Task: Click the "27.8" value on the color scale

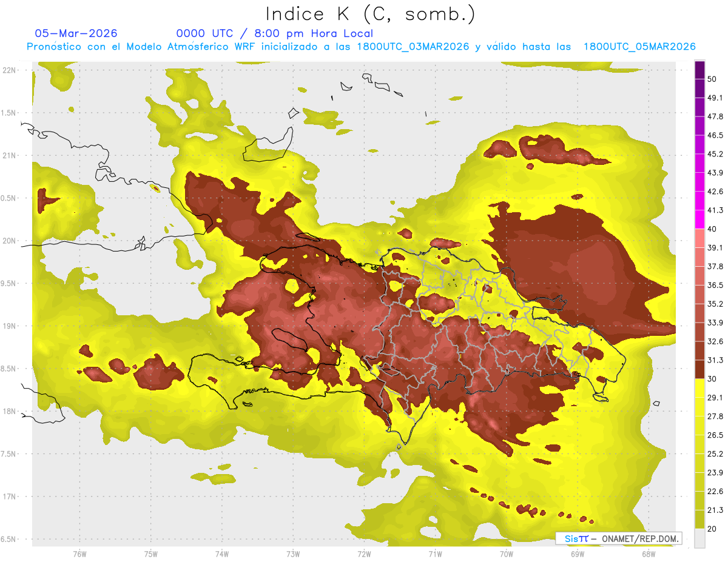Action: pos(715,416)
